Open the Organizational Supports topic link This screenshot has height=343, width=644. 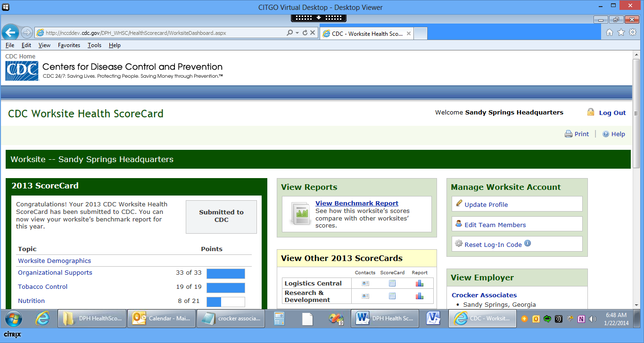(55, 272)
